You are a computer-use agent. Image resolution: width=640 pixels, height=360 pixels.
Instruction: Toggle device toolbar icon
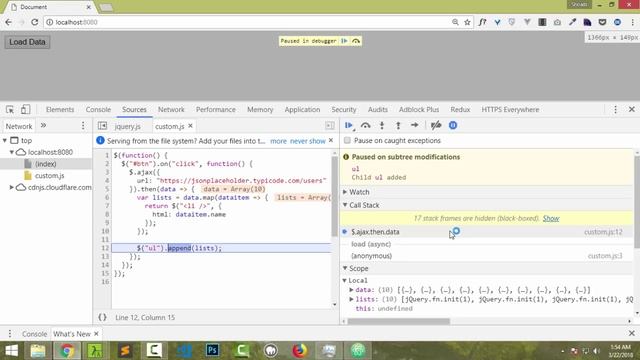click(25, 109)
